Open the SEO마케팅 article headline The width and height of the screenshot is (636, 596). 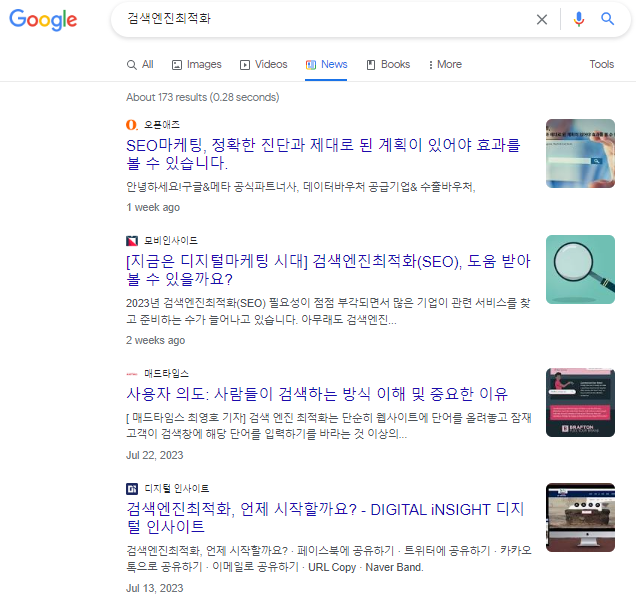point(323,154)
